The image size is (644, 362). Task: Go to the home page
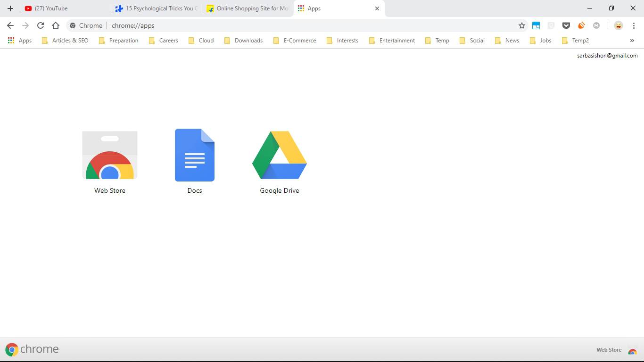pyautogui.click(x=56, y=25)
